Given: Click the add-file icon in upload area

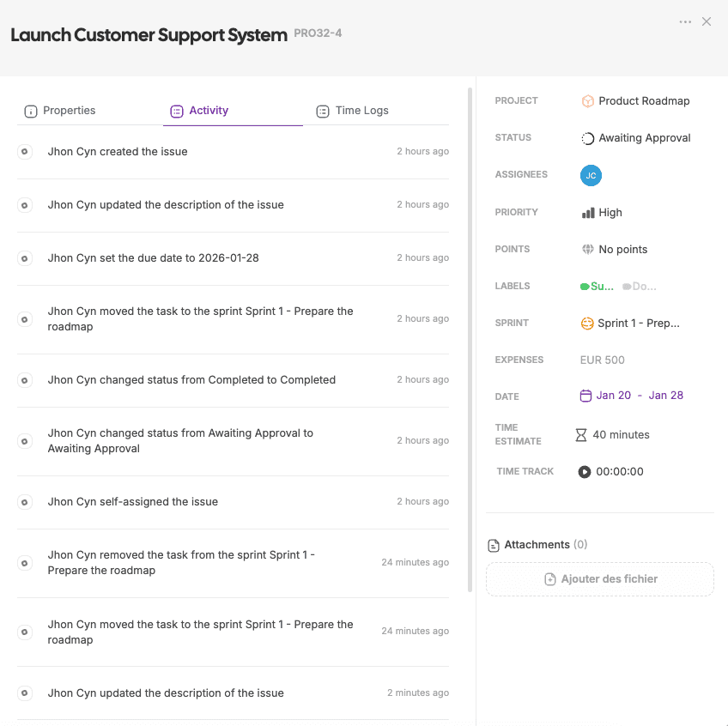Looking at the screenshot, I should click(549, 579).
